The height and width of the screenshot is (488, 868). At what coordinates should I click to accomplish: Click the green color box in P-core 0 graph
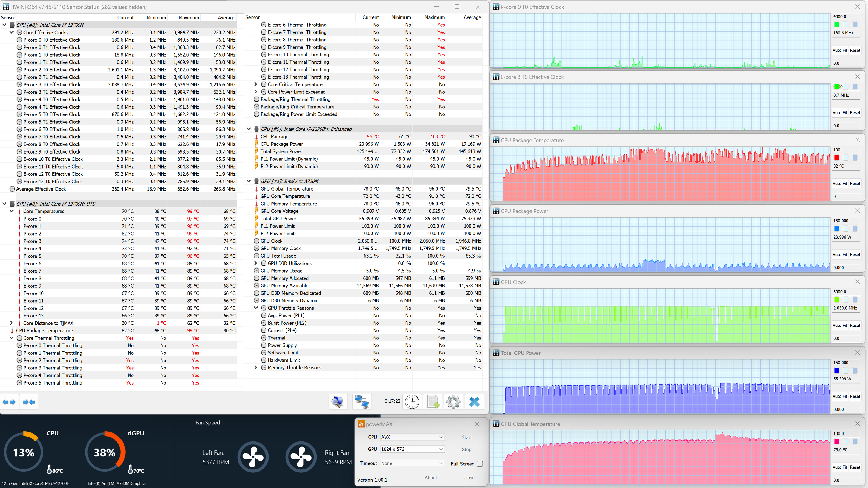click(x=836, y=25)
